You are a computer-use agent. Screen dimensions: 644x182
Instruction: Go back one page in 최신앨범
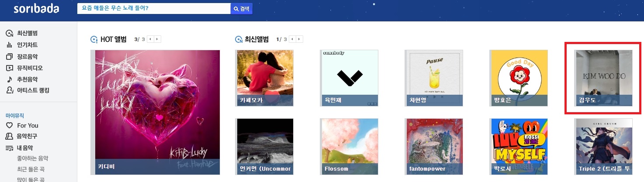point(292,39)
